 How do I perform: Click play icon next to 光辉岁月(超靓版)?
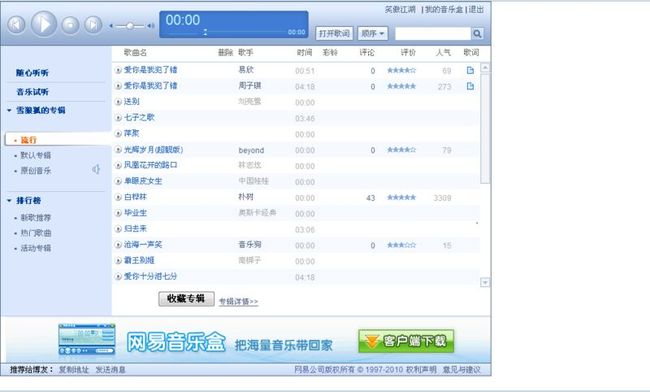tap(118, 150)
